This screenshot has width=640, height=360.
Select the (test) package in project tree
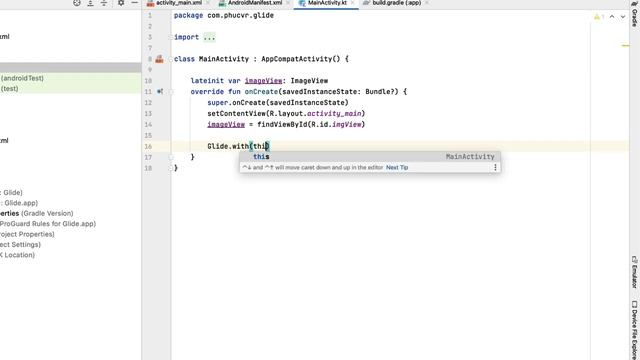(9, 89)
